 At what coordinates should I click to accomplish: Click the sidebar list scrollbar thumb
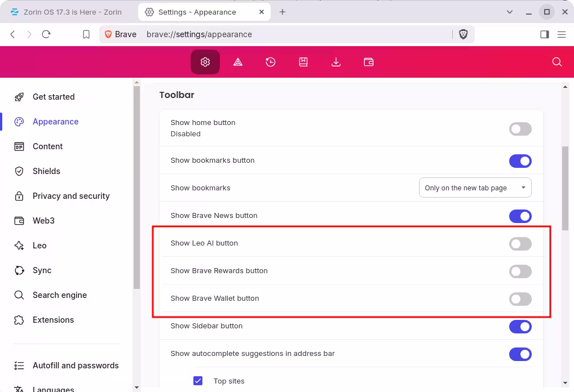point(136,188)
